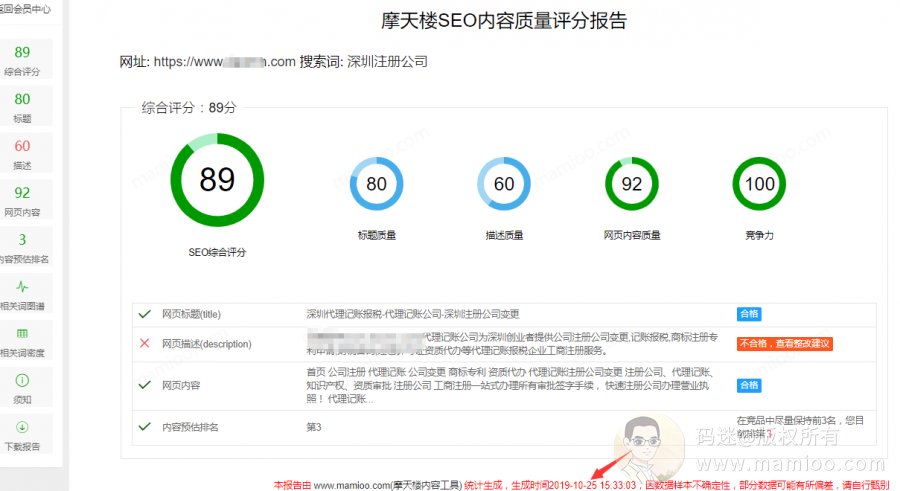Click the orange 不合格, 查看整改建议 button
Screen dimensions: 900x491
tap(784, 344)
